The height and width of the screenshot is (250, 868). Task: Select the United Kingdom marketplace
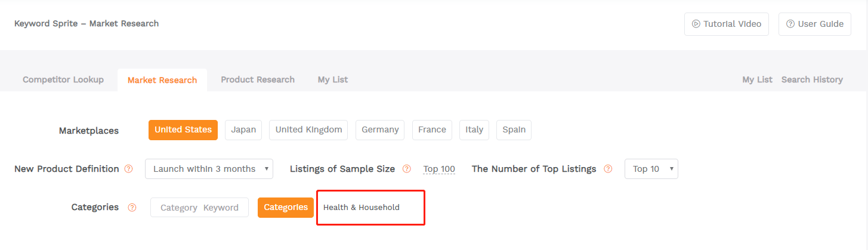[308, 130]
